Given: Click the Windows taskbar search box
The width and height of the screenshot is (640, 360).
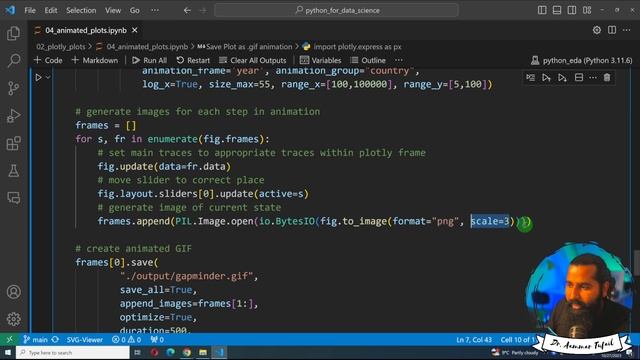Looking at the screenshot, I should point(73,352).
